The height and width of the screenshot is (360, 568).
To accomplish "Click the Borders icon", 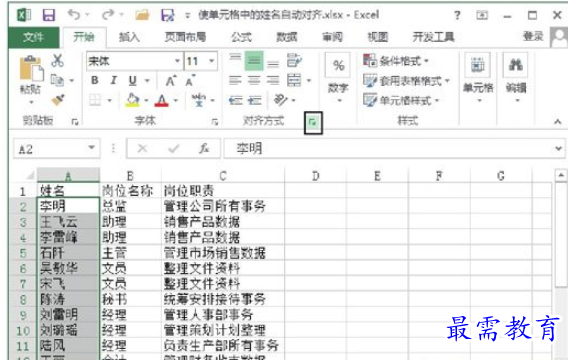I will 95,100.
